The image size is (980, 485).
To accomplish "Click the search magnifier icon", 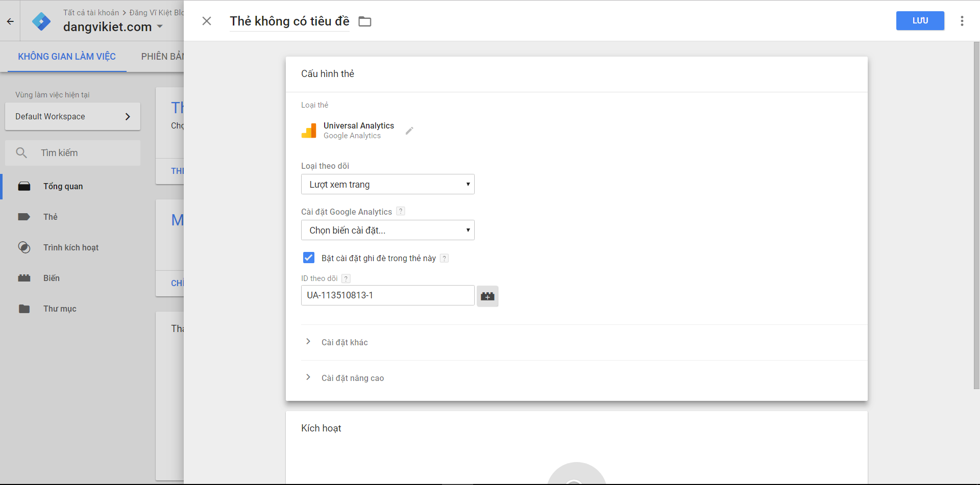I will point(21,152).
